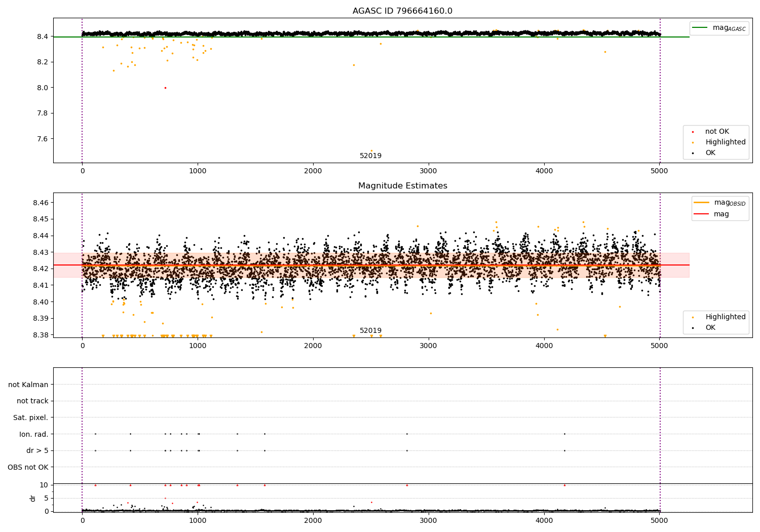Click the '2000' x-tick under top panel

click(313, 171)
